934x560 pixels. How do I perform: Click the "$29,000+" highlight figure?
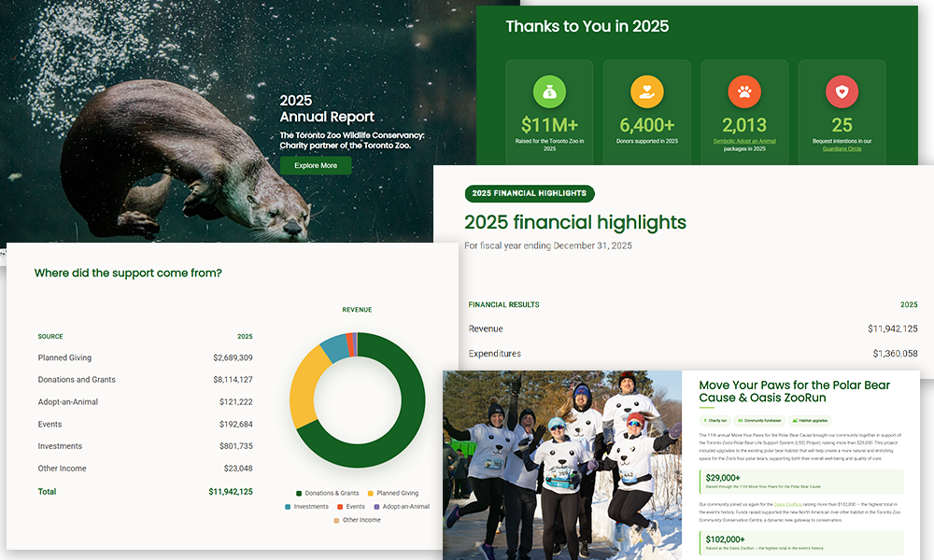tap(723, 478)
